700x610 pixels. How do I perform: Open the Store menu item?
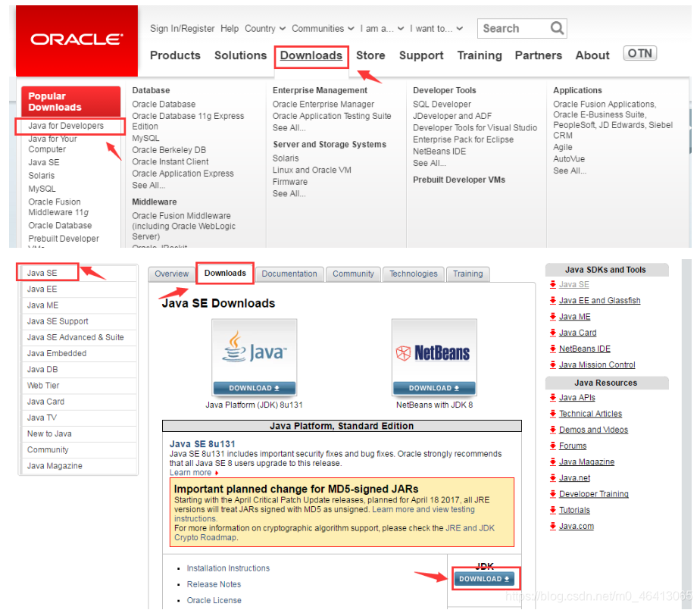coord(370,55)
